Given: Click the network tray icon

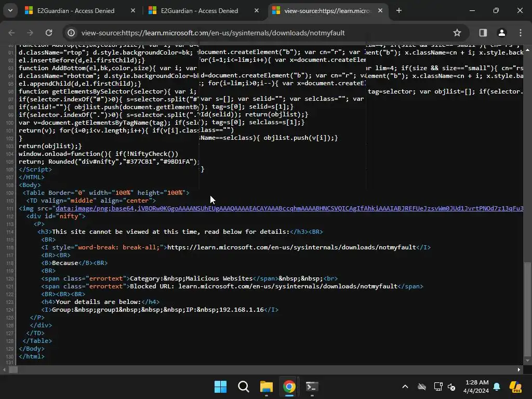Looking at the screenshot, I should (438, 387).
